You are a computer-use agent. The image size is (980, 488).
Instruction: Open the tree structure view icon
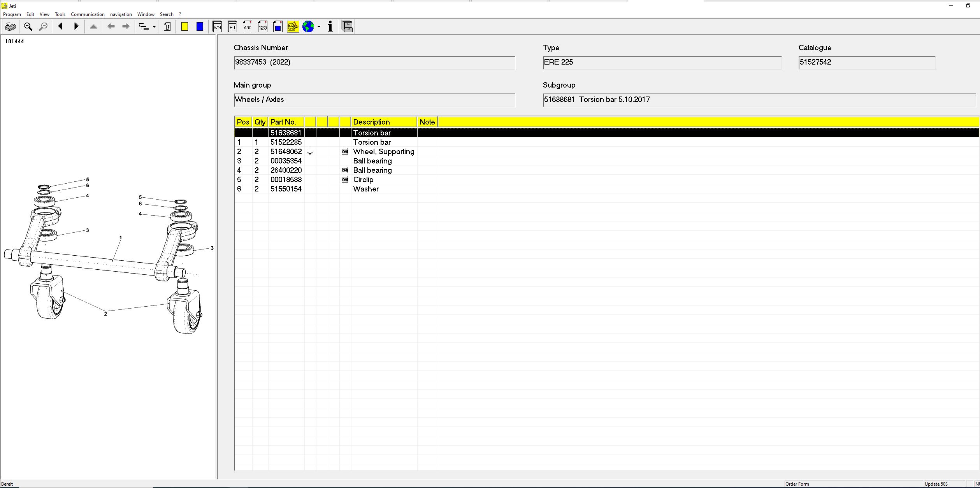click(144, 26)
